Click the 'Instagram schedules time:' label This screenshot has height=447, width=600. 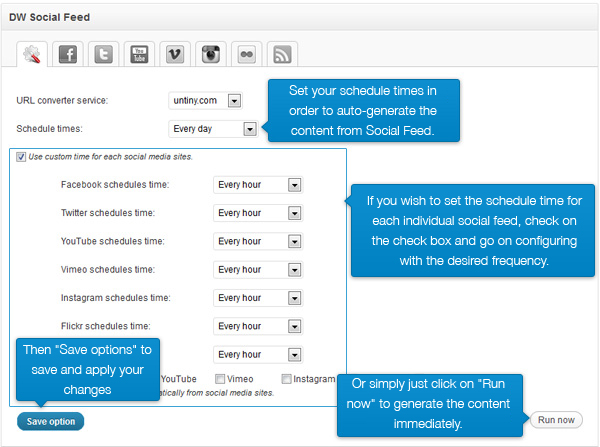coord(116,298)
